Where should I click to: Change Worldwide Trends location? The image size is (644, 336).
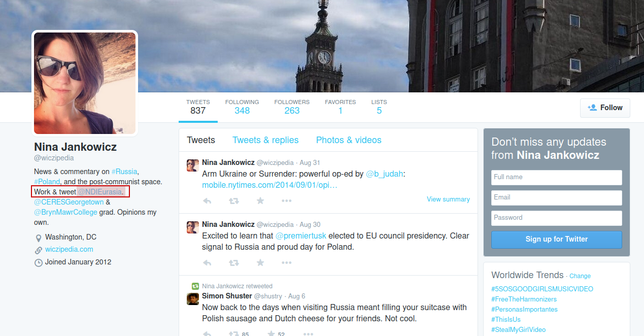pyautogui.click(x=580, y=276)
